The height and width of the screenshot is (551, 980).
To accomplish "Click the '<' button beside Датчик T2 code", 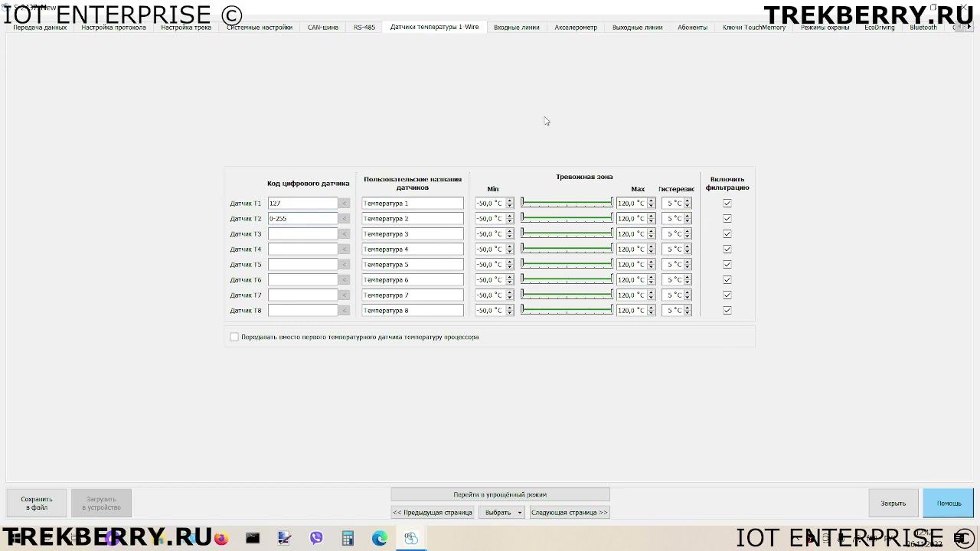I will coord(345,219).
